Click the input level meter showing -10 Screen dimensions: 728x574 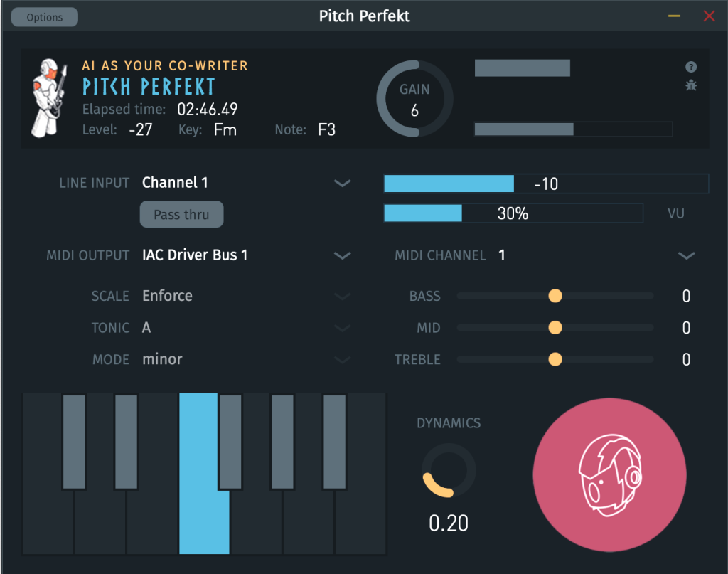pos(546,184)
